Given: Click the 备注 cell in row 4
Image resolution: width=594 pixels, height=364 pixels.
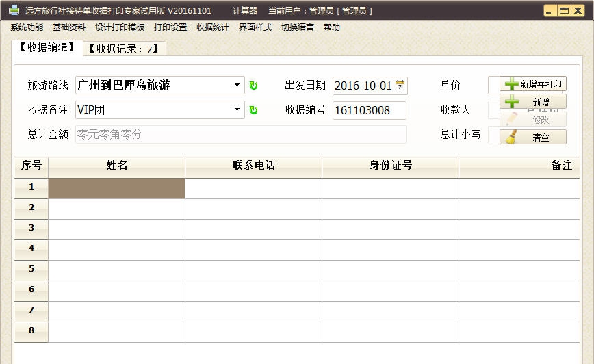Looking at the screenshot, I should tap(519, 250).
